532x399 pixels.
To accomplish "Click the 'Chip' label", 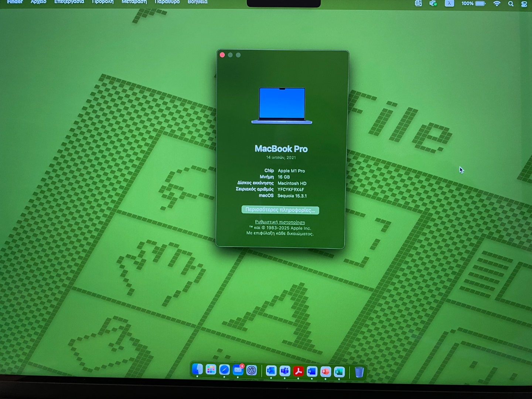I will point(269,170).
